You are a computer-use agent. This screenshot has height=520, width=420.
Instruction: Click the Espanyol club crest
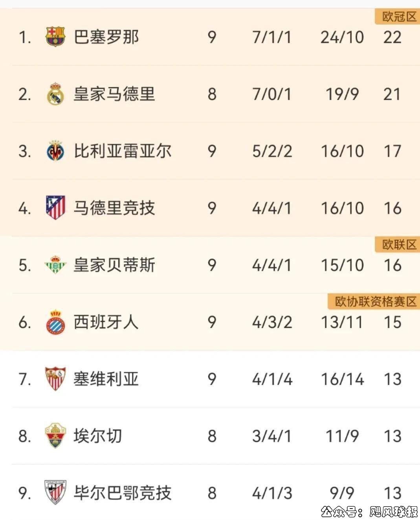(55, 322)
